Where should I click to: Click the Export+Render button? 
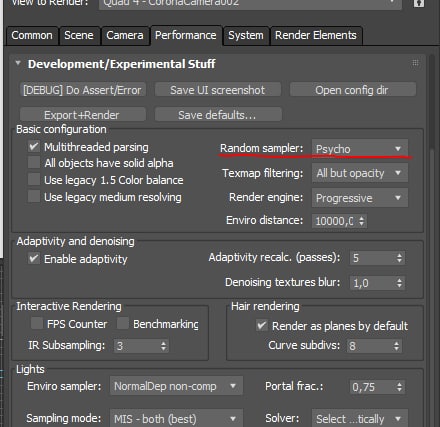83,115
